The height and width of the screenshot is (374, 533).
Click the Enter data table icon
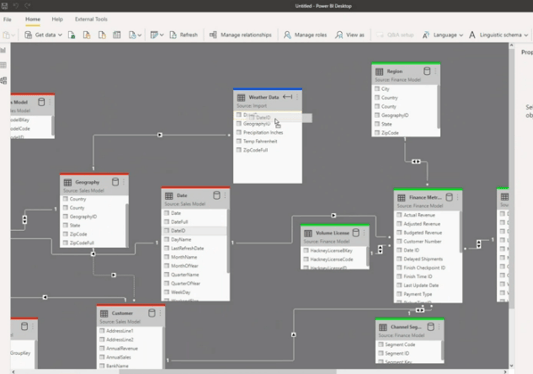click(x=117, y=35)
